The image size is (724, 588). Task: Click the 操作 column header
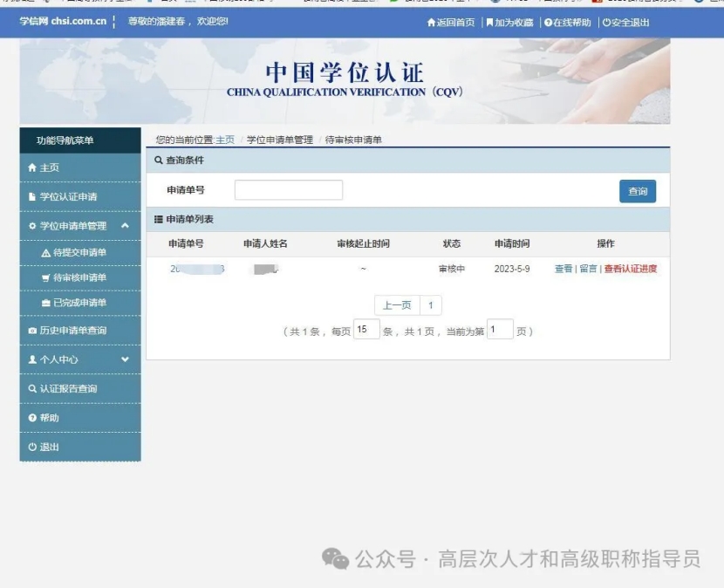(605, 243)
